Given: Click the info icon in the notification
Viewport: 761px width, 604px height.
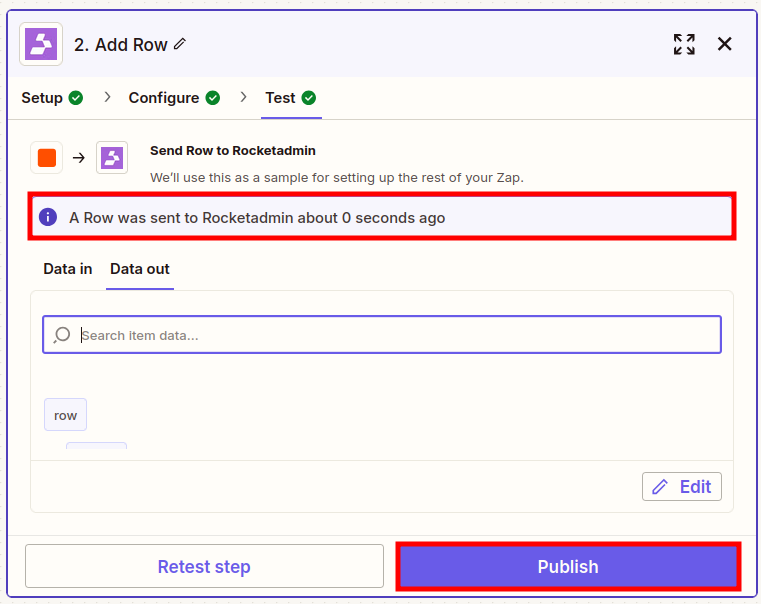Looking at the screenshot, I should point(48,217).
